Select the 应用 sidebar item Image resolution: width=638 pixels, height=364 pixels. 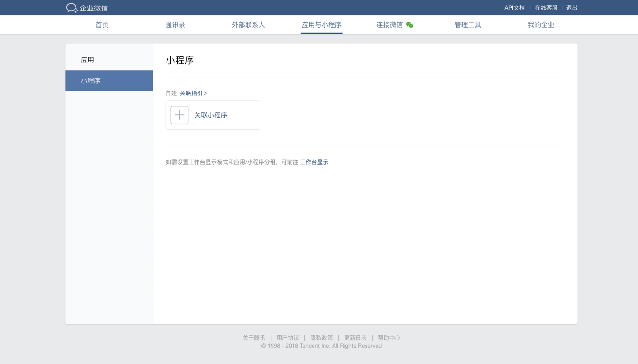click(x=88, y=60)
